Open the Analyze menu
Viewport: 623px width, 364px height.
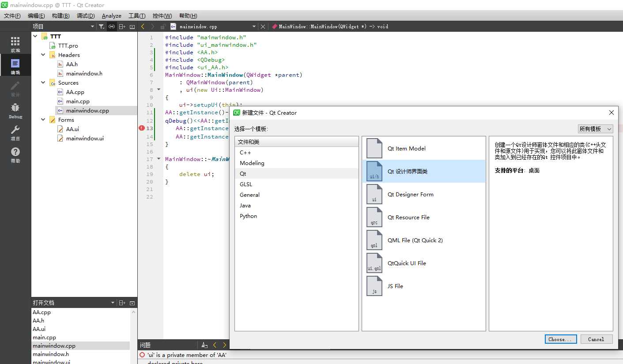[111, 15]
